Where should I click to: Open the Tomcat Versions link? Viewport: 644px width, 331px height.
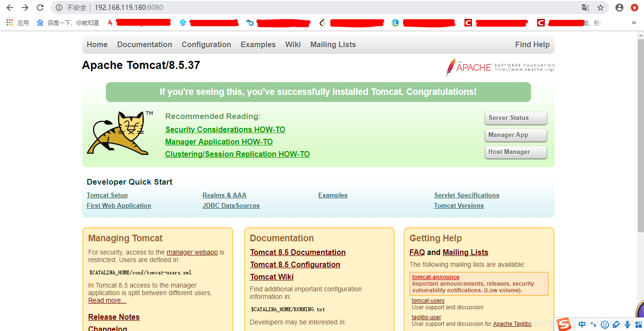459,205
